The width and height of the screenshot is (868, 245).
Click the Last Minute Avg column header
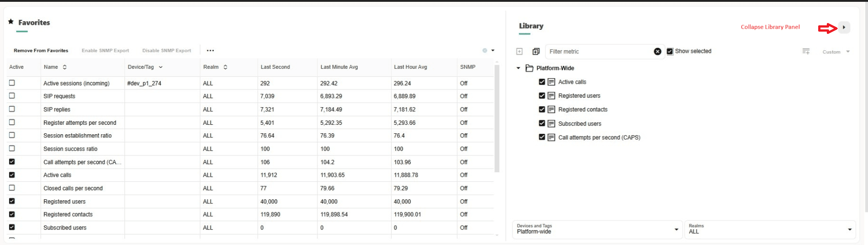(339, 67)
